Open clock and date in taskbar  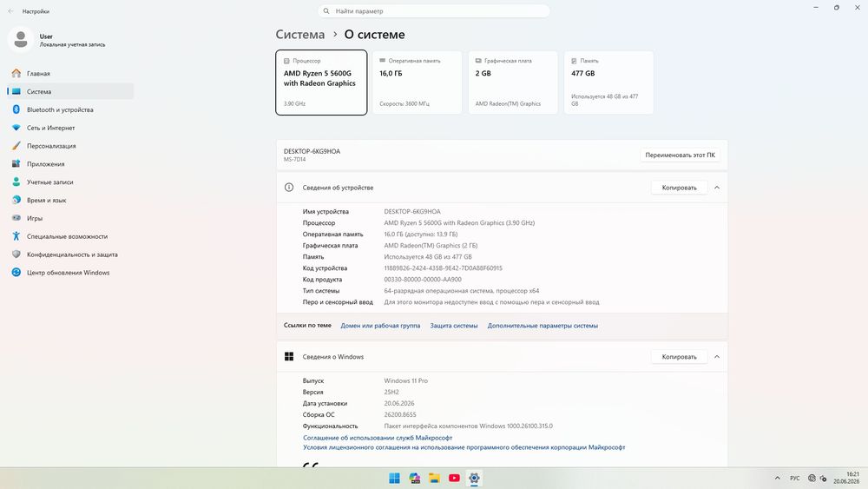[846, 478]
